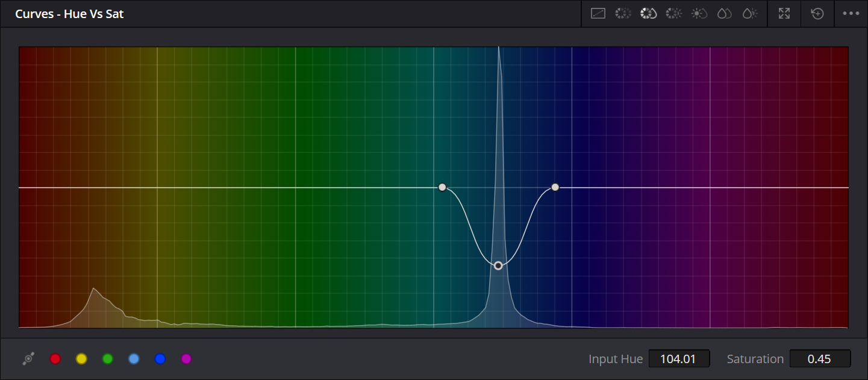Click the blue hue preset swatch

(x=160, y=359)
